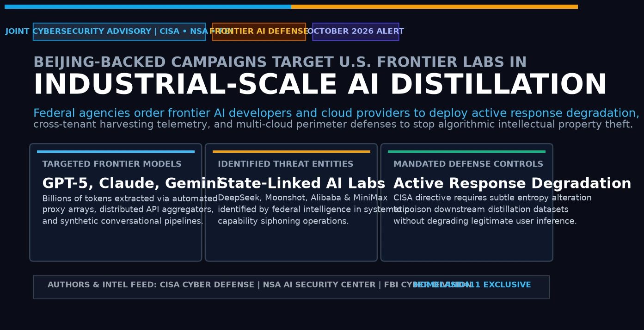Click the Joint Cybersecurity Advisory badge
Screen dimensions: 644x330
pyautogui.click(x=119, y=31)
